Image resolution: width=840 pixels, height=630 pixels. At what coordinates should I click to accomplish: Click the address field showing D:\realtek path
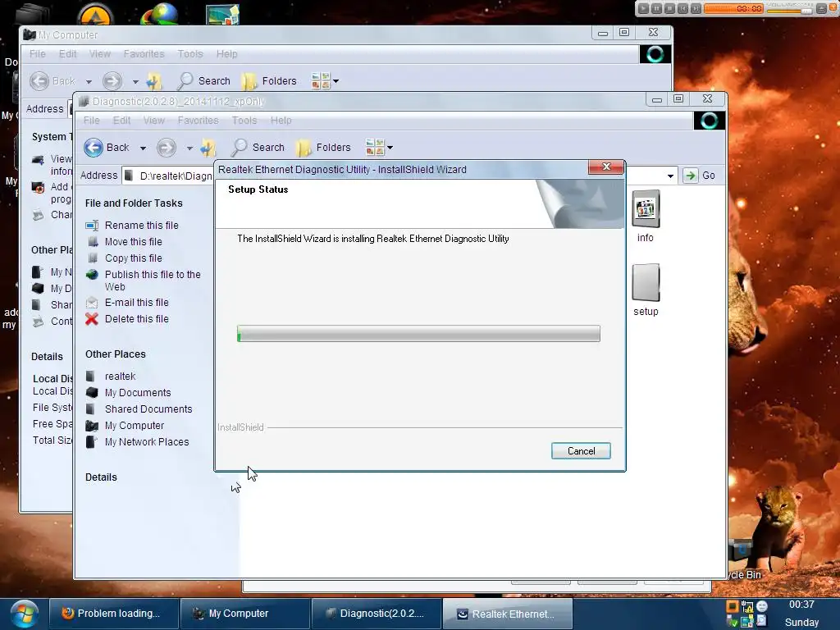[169, 176]
